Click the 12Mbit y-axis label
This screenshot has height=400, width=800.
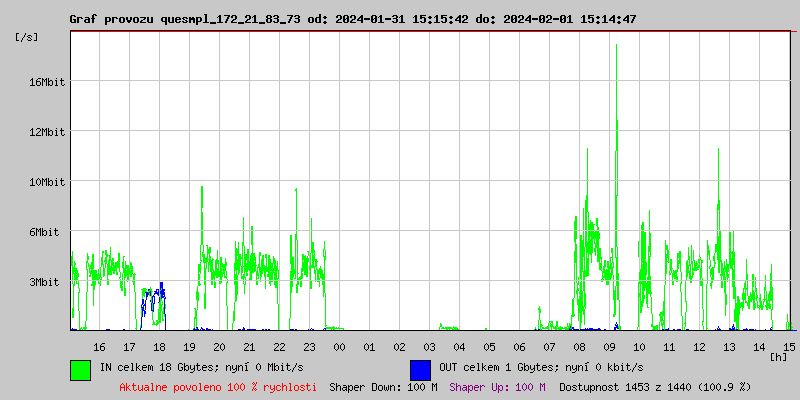(x=47, y=132)
